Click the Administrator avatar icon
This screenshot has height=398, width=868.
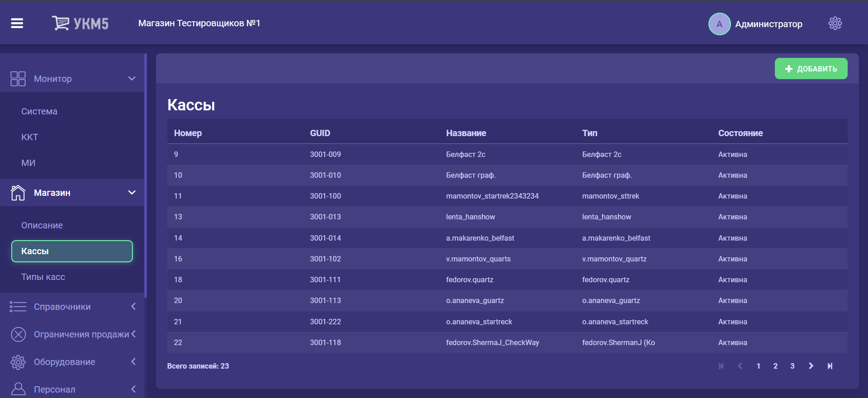pyautogui.click(x=719, y=24)
